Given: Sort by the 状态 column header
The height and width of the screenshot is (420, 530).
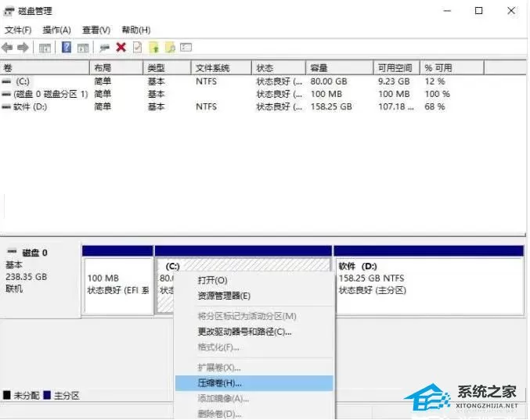Looking at the screenshot, I should tap(279, 68).
